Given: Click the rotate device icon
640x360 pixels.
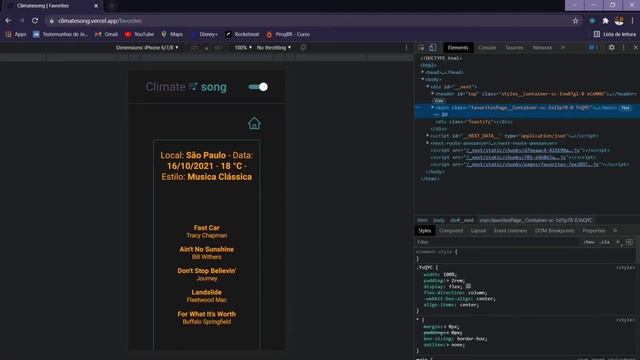Looking at the screenshot, I should coord(303,48).
